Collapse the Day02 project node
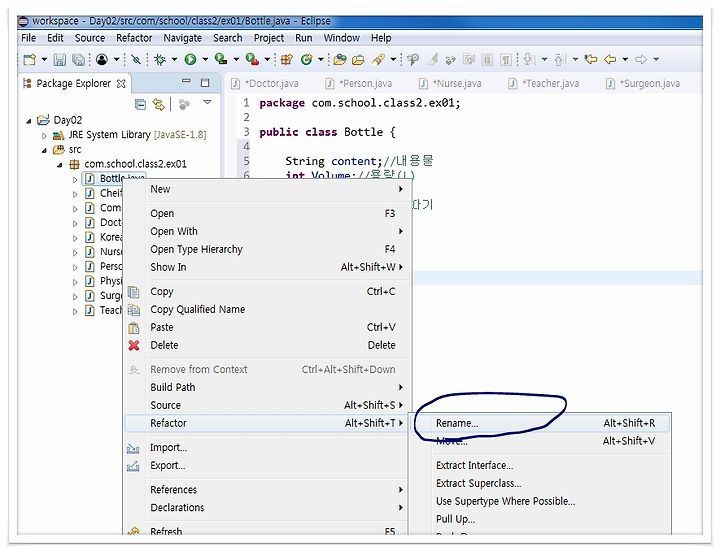The image size is (720, 551). click(x=28, y=121)
